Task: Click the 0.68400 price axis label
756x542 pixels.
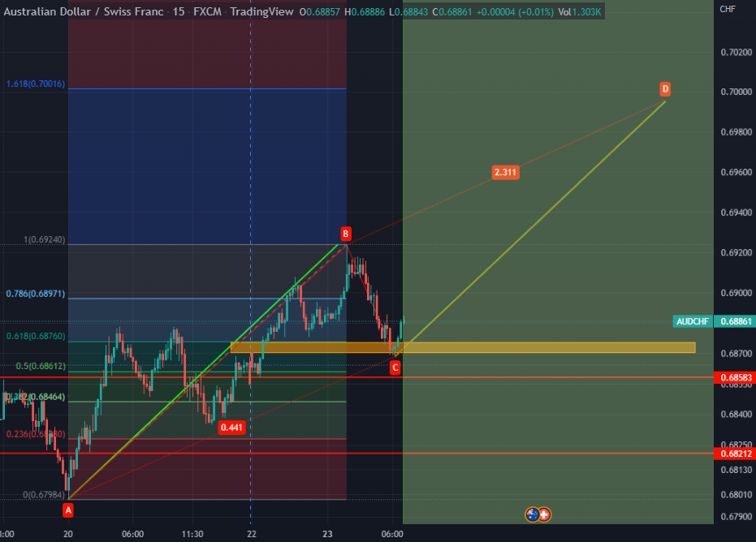Action: (x=737, y=414)
